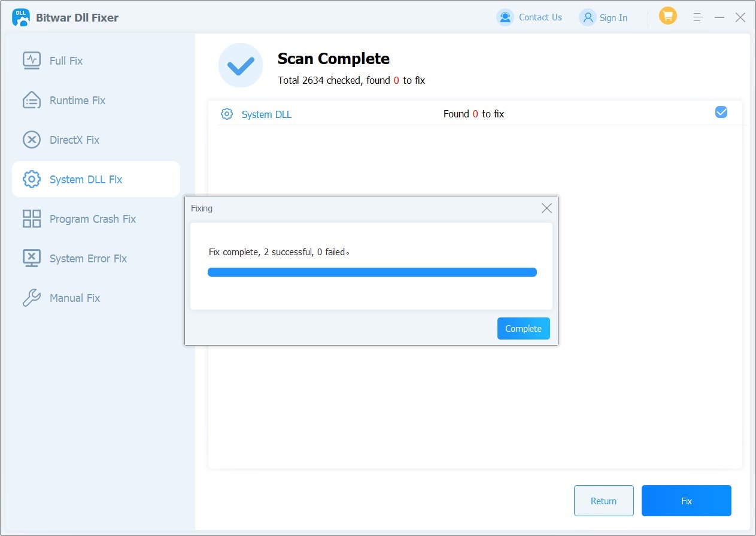Click the Fixing dialog title
The image size is (756, 536).
click(x=202, y=208)
